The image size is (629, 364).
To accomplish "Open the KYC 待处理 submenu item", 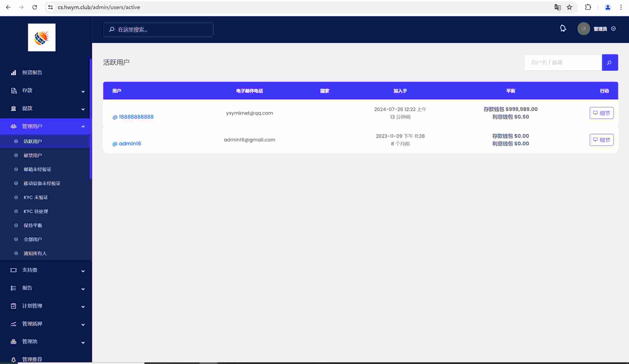I will (36, 211).
